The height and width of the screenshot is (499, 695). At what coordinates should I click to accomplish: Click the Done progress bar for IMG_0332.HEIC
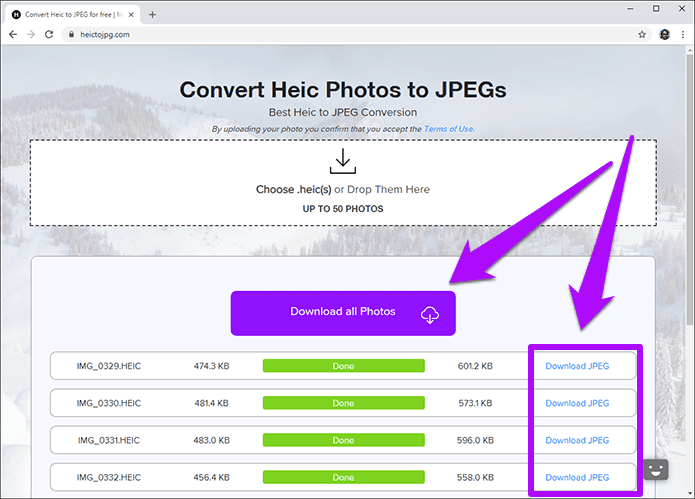coord(344,478)
